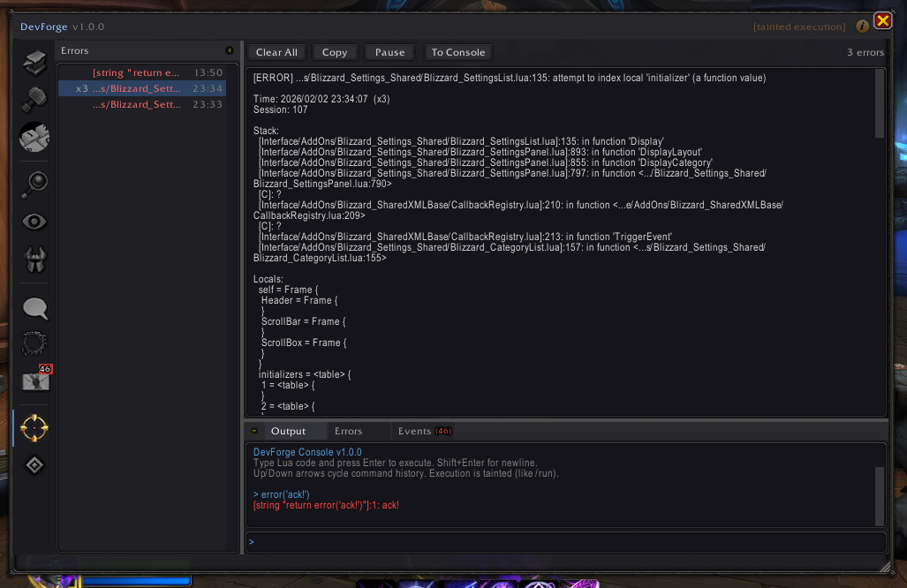The height and width of the screenshot is (588, 907).
Task: Click the console Lua input prompt
Action: point(565,541)
